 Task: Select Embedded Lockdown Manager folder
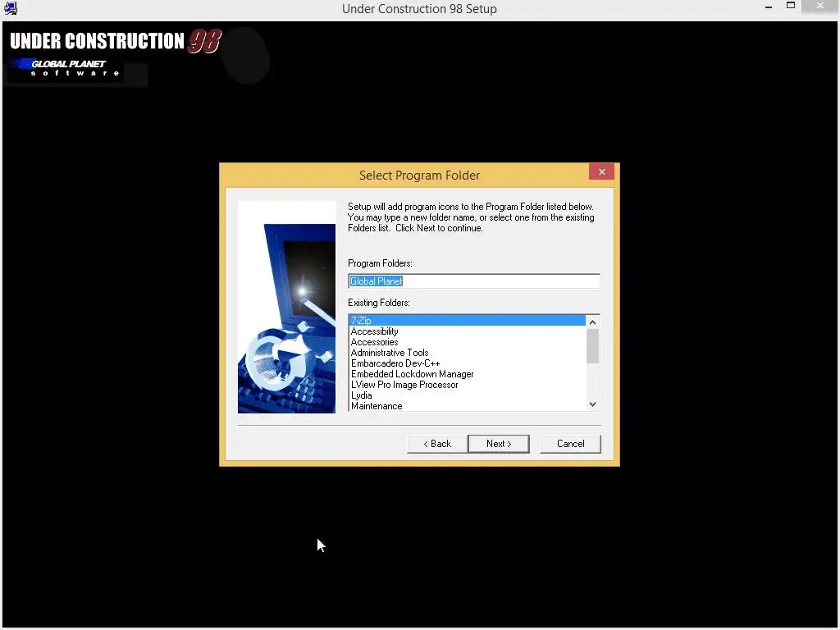point(467,374)
